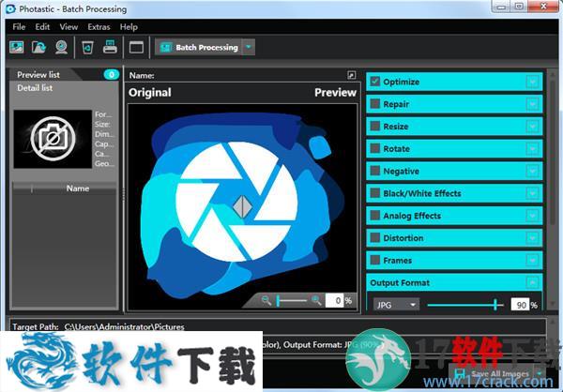Open the Extras menu

tap(99, 27)
